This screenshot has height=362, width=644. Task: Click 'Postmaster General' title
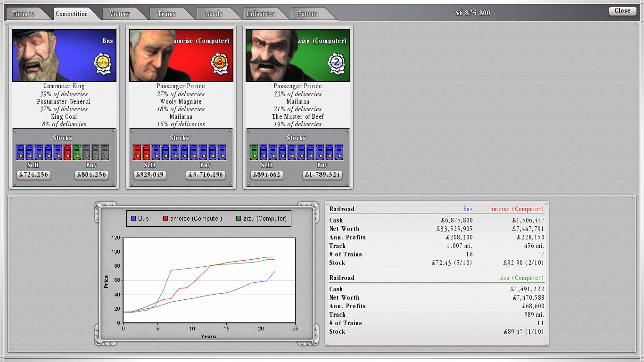click(64, 101)
